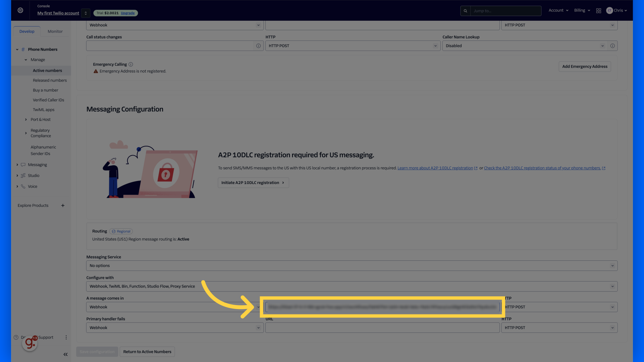This screenshot has height=362, width=644.
Task: Open Check A2P 10DLC registration status link
Action: [x=545, y=168]
